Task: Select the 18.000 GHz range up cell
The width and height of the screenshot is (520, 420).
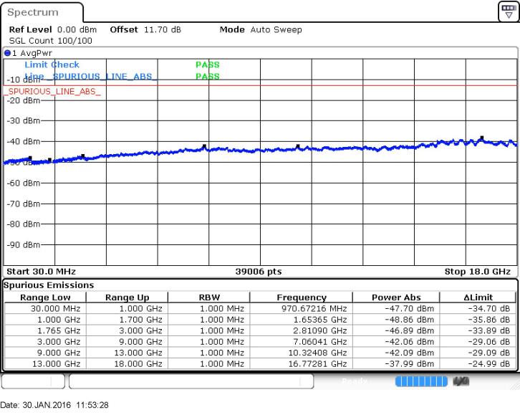Action: (x=127, y=363)
